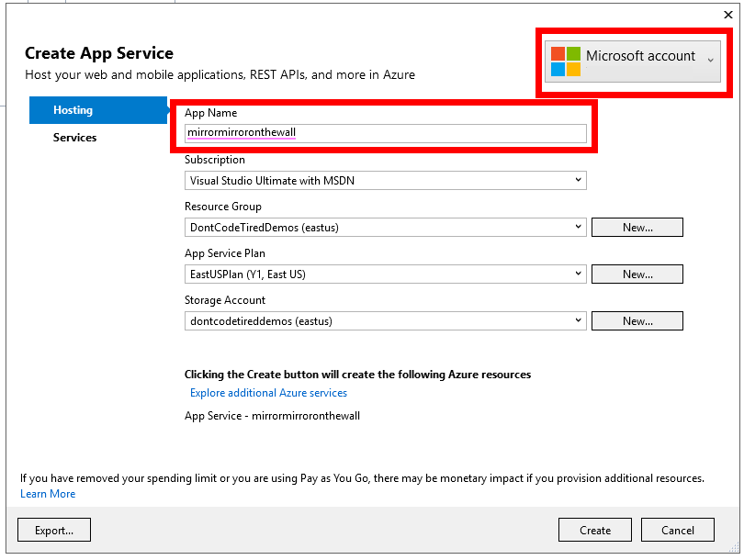
Task: Expand the Resource Group dropdown
Action: (x=579, y=227)
